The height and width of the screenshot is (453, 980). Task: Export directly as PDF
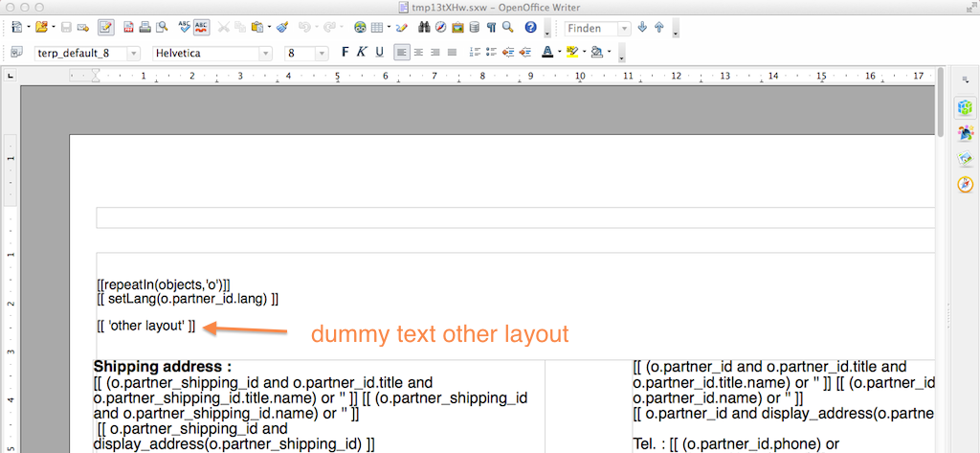(x=129, y=28)
